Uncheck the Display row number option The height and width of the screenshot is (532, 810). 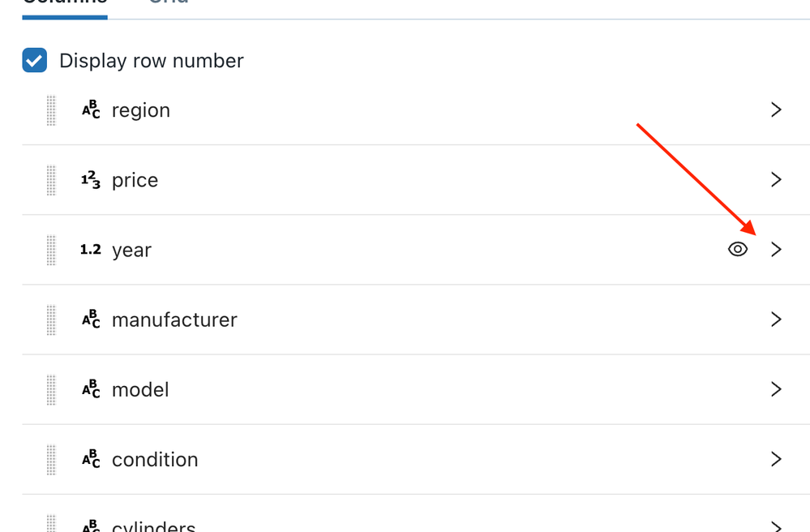34,60
